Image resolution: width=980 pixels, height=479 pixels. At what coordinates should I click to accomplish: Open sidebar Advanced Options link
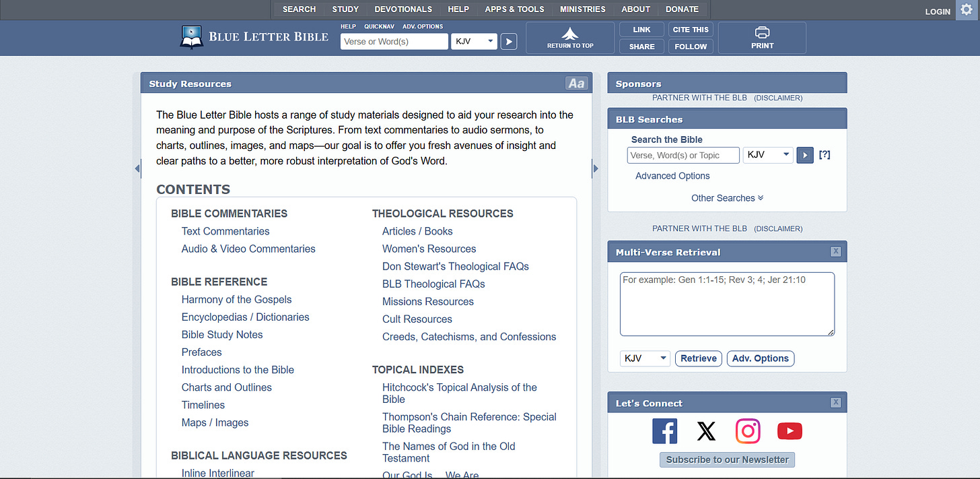coord(672,176)
